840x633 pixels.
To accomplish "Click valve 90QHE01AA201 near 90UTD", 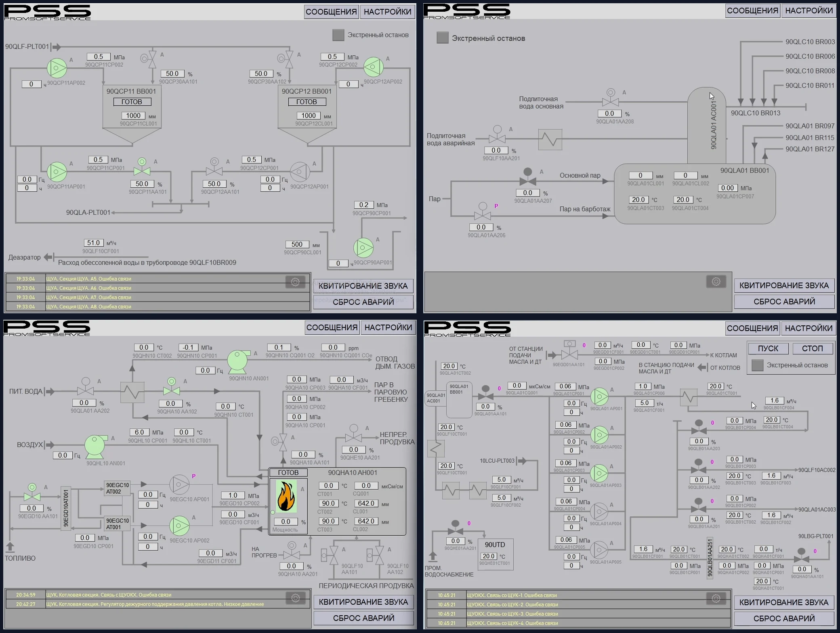I will 456,528.
